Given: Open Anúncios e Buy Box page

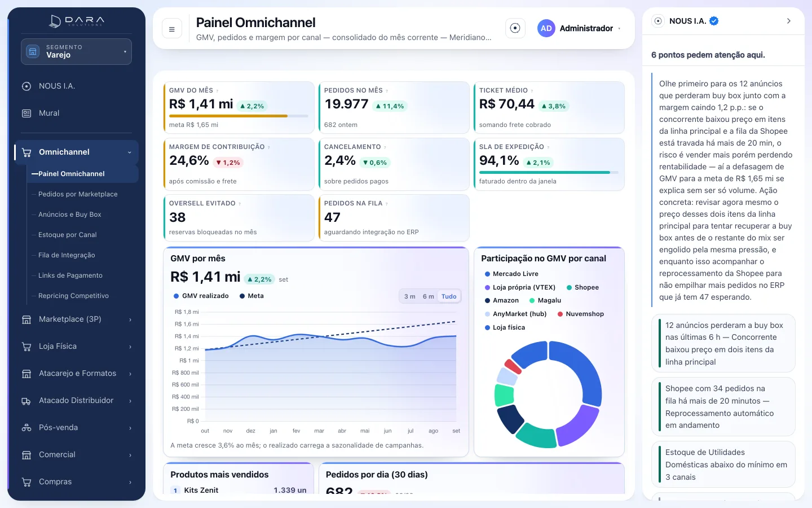Looking at the screenshot, I should click(70, 214).
